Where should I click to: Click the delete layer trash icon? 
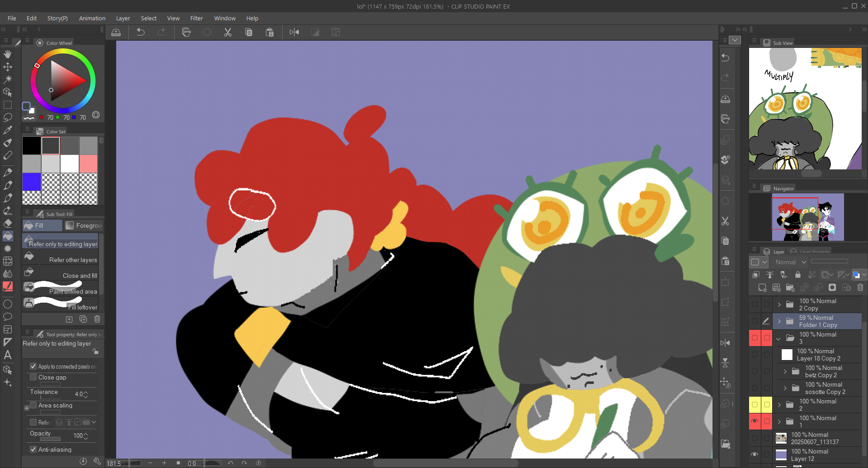coord(860,287)
